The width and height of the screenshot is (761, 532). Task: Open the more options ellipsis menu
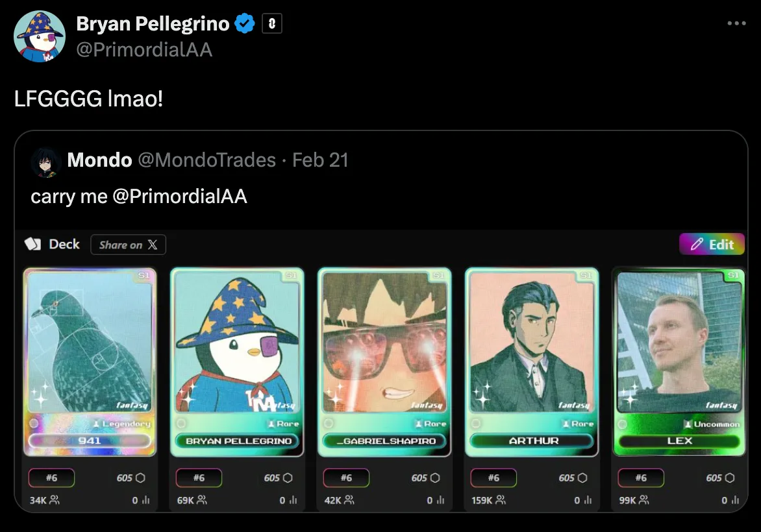pos(736,23)
